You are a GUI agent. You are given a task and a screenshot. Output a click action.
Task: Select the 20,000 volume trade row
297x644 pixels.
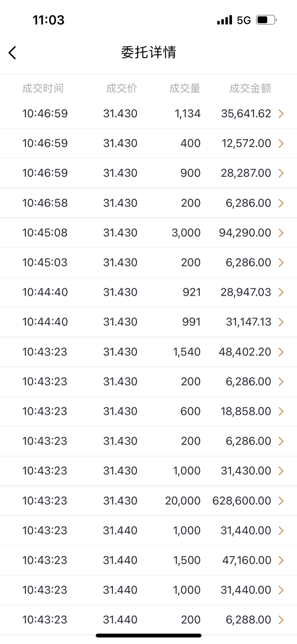[148, 501]
